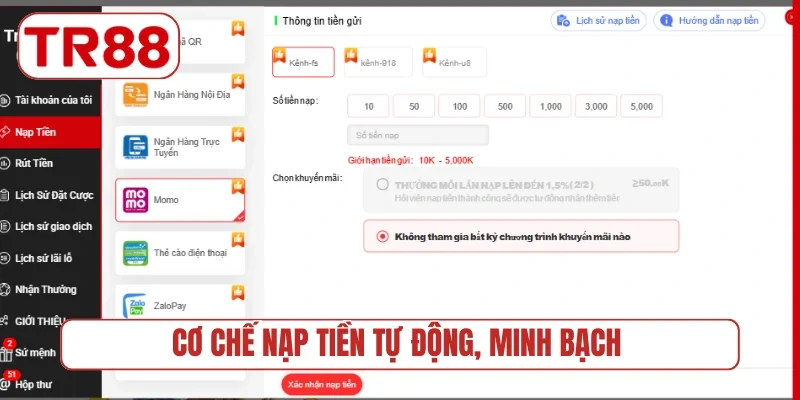Click the Giới hạn tiền gửi limit text
The image size is (800, 400).
click(411, 160)
